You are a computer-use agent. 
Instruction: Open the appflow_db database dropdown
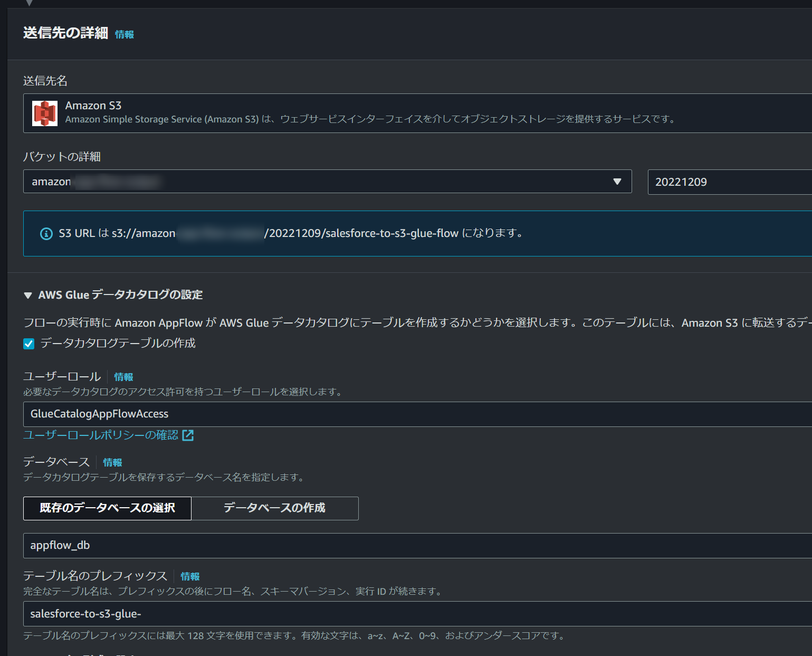pos(417,545)
